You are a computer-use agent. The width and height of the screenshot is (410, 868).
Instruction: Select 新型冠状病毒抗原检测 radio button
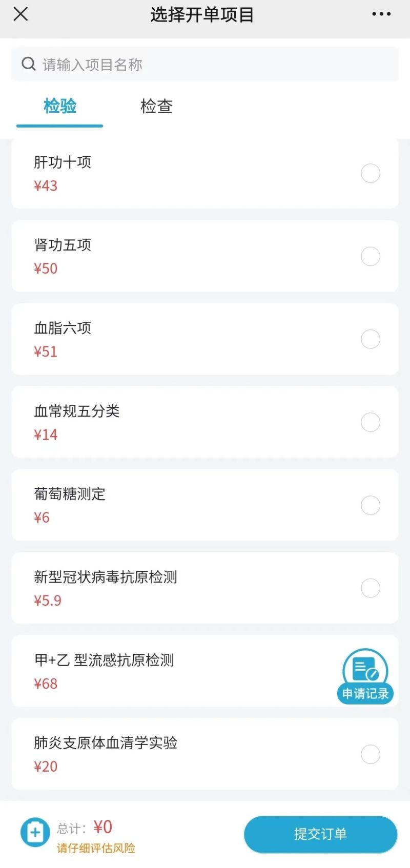tap(370, 588)
